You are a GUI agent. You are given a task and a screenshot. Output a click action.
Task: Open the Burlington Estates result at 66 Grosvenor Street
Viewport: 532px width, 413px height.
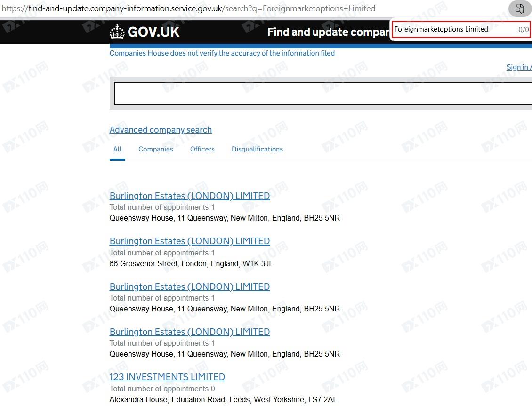[189, 241]
